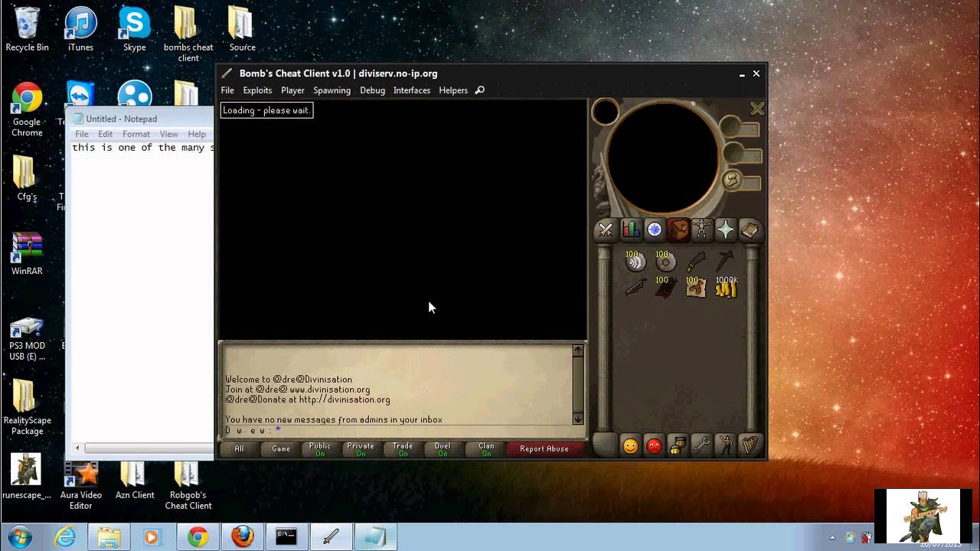Click the 'Loading - please wait.' message

[x=266, y=110]
